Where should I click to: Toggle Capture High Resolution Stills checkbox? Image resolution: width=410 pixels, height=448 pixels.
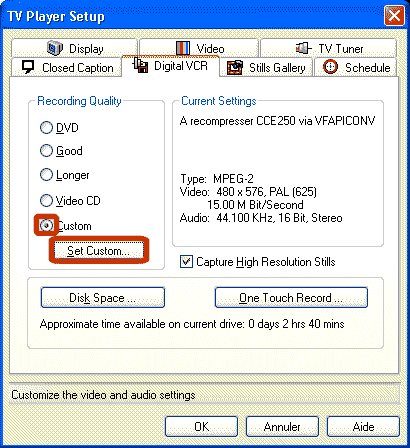[186, 262]
